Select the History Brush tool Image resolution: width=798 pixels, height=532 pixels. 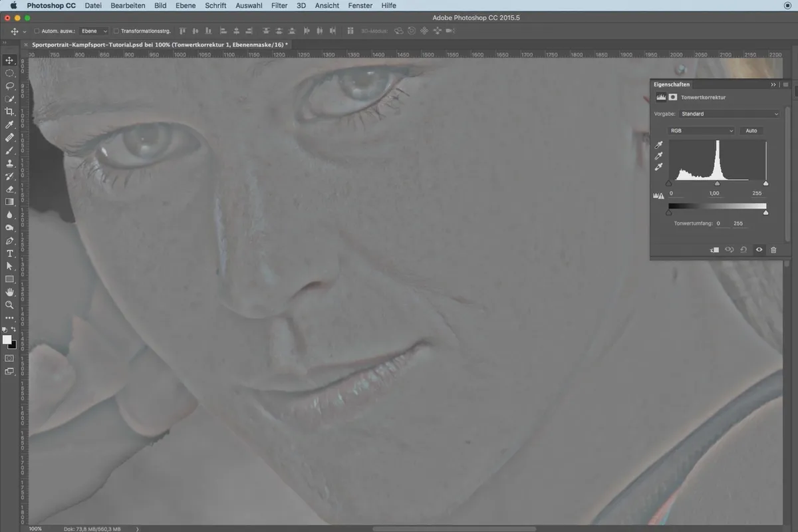9,176
